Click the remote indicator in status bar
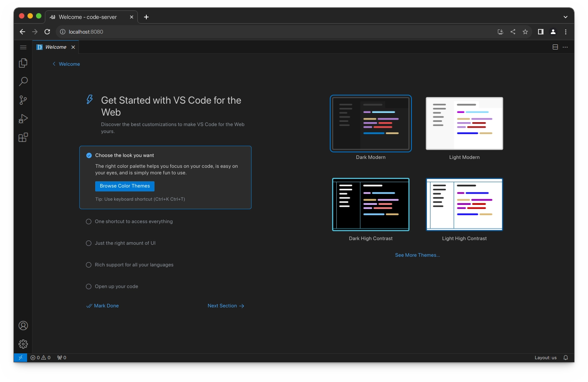 click(x=21, y=358)
